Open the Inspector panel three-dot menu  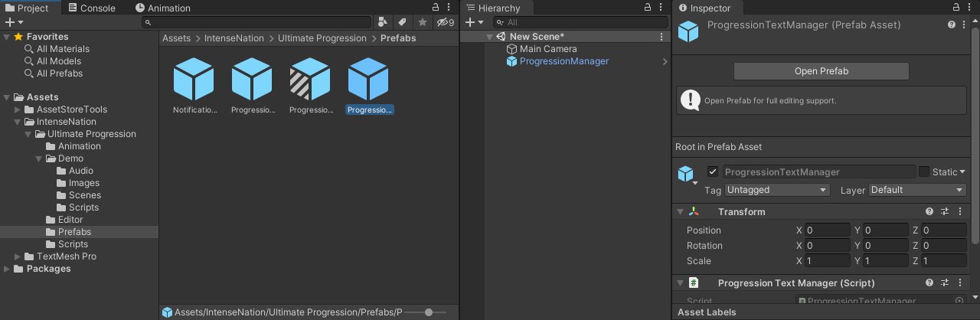[971, 8]
